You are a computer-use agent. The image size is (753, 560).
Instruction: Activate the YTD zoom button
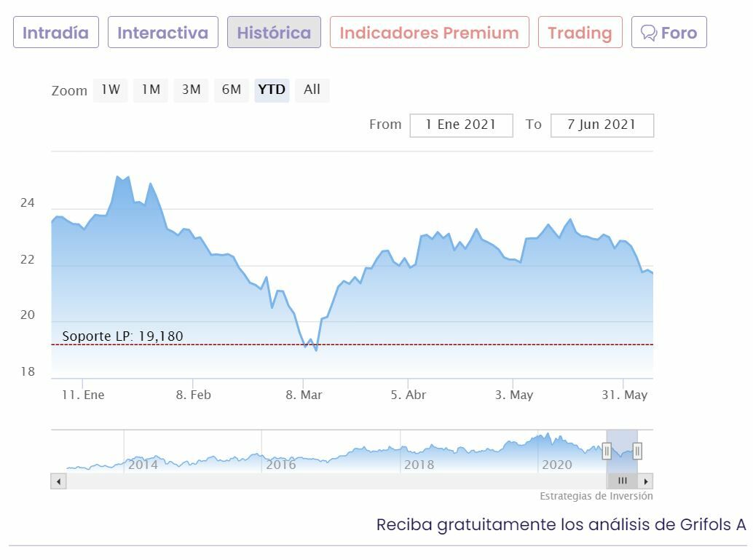point(272,90)
